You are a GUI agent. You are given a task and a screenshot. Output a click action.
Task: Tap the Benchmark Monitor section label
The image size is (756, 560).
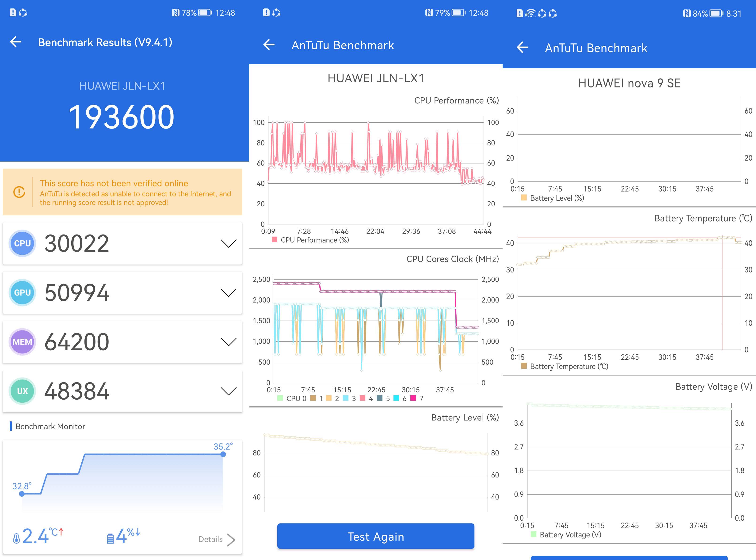tap(50, 426)
